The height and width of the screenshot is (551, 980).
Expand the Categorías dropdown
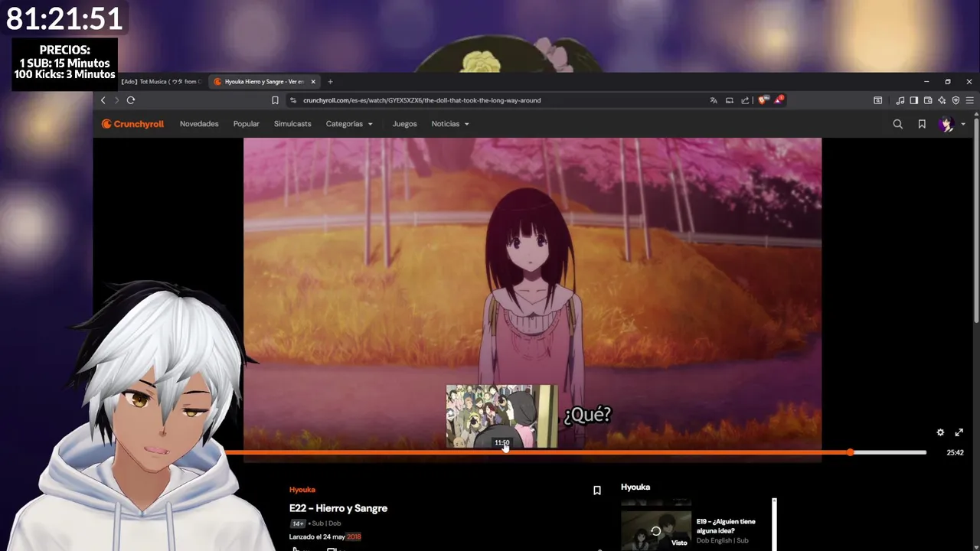(349, 124)
